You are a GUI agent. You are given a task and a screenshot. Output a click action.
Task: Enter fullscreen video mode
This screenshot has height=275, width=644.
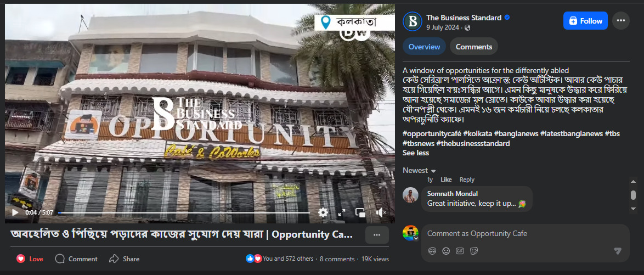(341, 212)
